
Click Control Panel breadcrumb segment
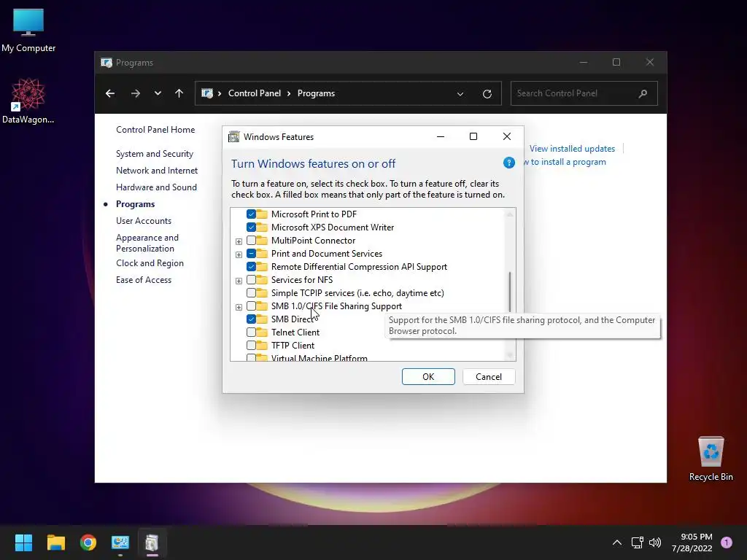point(255,93)
